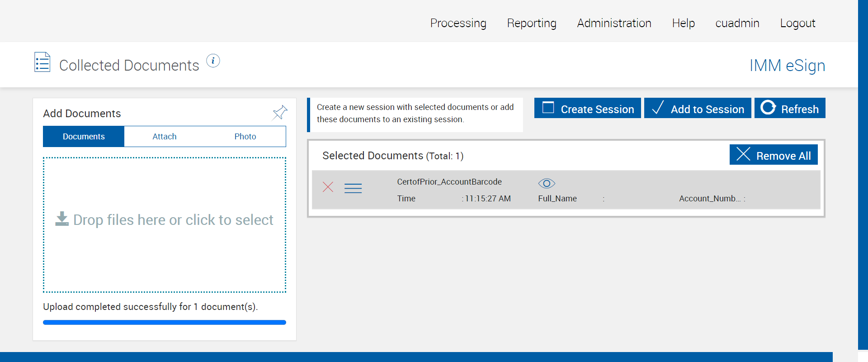Open the Help menu
The image size is (868, 362).
[x=683, y=23]
